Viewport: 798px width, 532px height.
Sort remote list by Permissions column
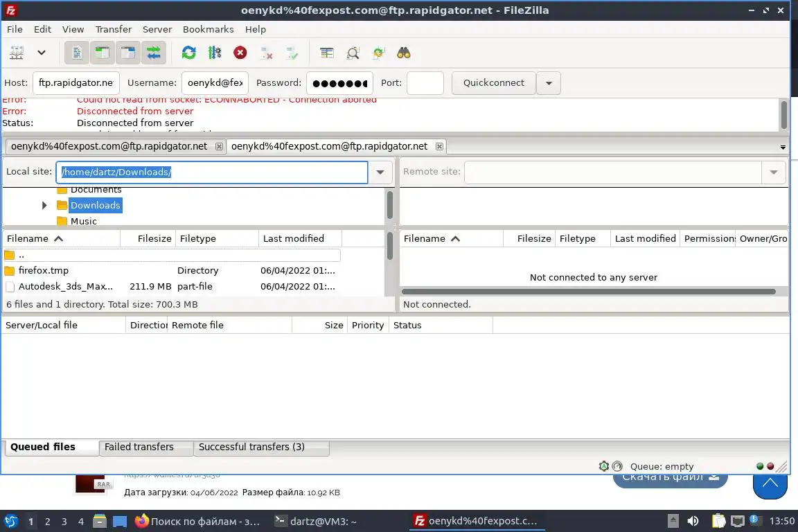coord(707,238)
